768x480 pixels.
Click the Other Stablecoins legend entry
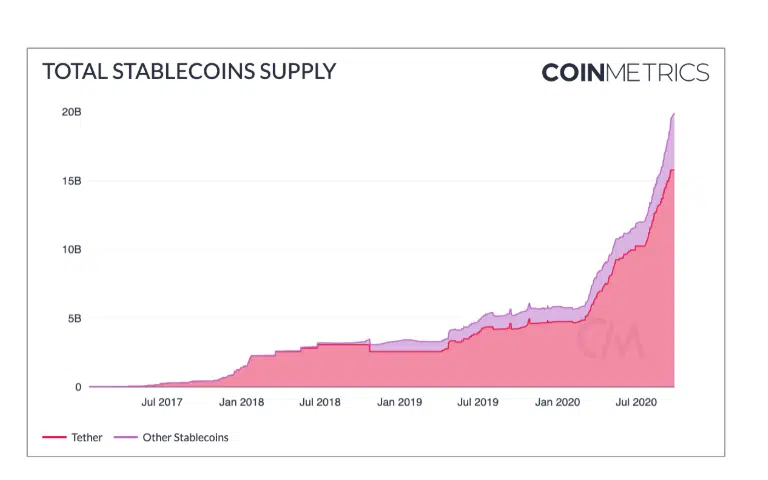click(171, 437)
